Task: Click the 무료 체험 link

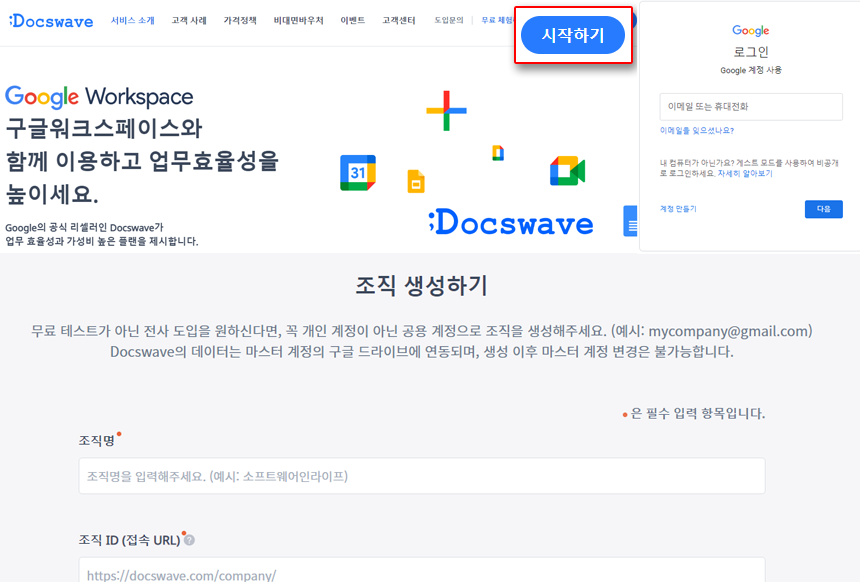Action: point(497,20)
